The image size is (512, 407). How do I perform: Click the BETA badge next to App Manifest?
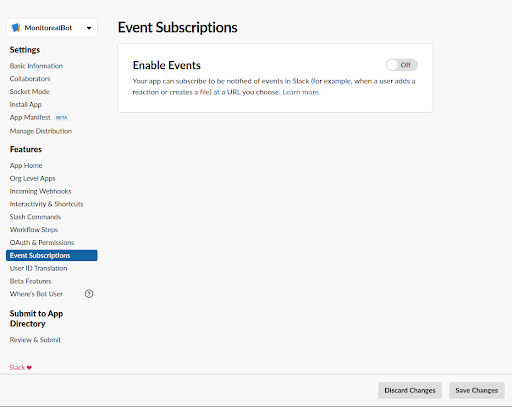[61, 117]
